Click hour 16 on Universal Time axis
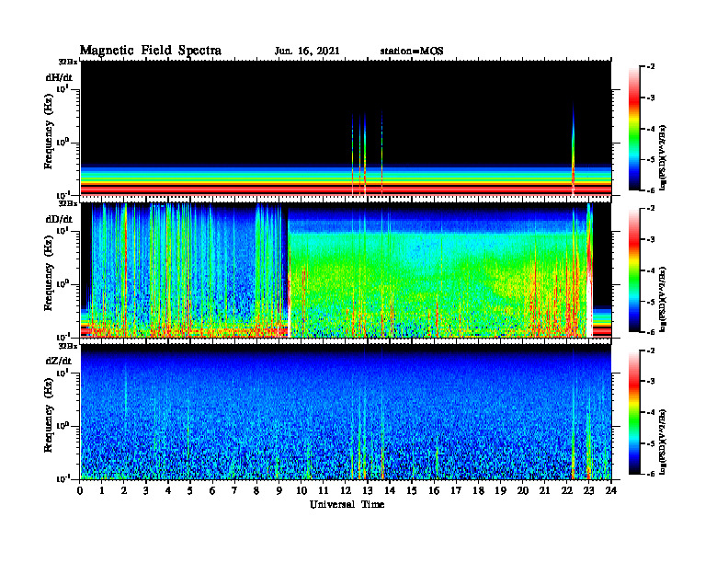728x563 pixels. (x=434, y=491)
